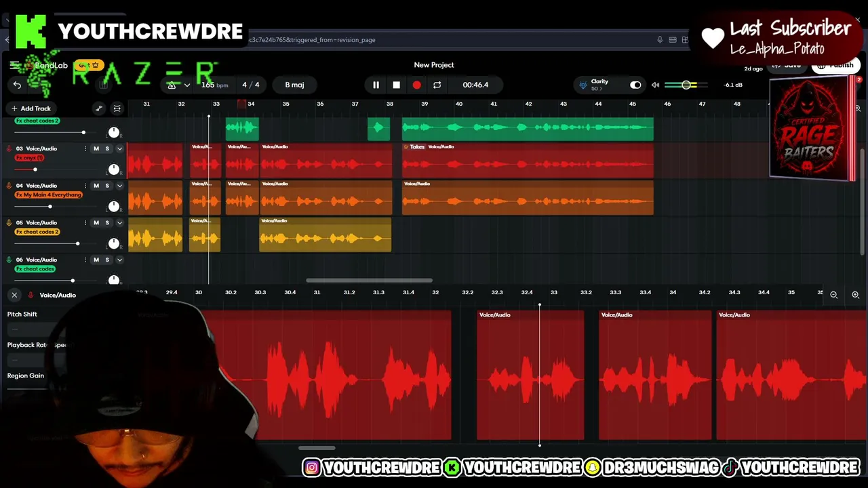Close the Voice/Audio region editor panel
The image size is (868, 488).
tap(14, 295)
